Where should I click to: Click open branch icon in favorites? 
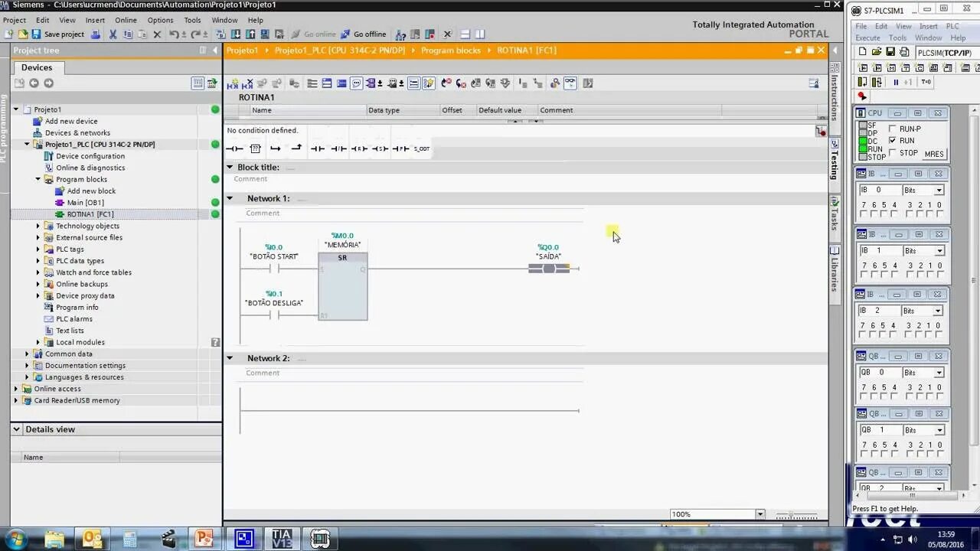pos(276,148)
